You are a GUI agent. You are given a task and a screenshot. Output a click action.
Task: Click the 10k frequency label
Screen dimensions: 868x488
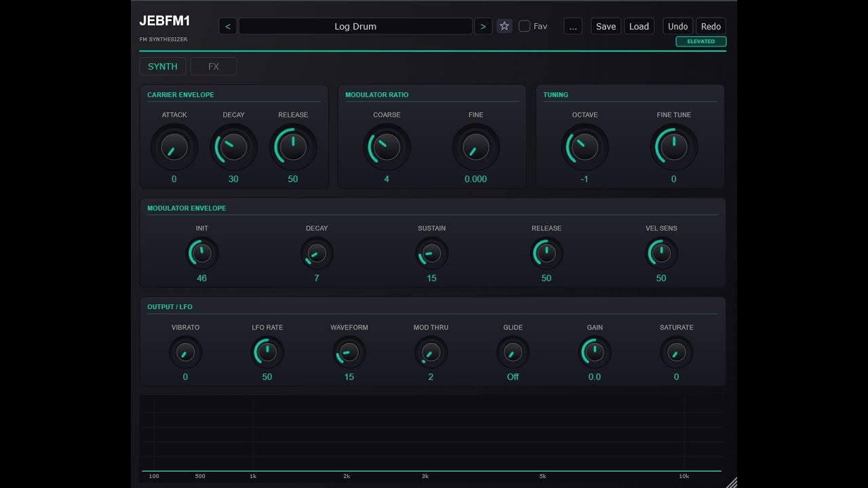pyautogui.click(x=684, y=476)
